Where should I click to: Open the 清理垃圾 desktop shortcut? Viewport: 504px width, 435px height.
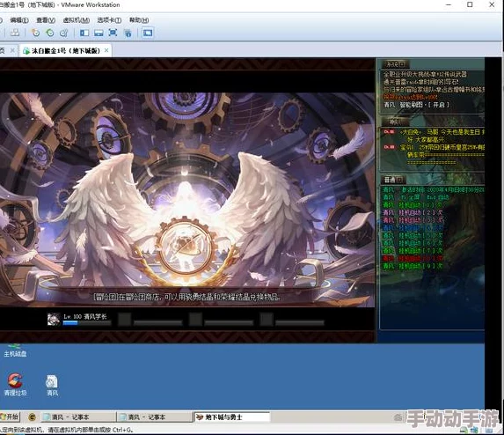pos(15,385)
